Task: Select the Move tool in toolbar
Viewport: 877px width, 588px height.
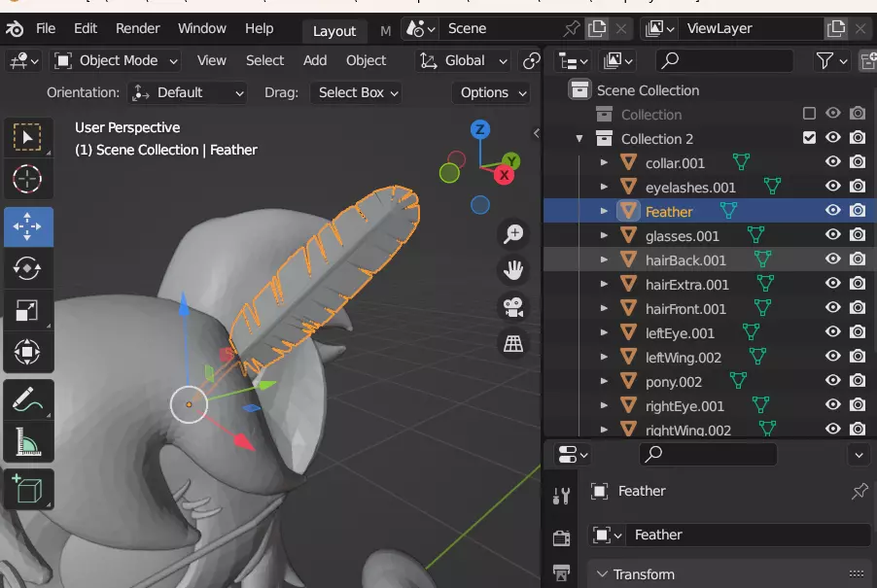Action: 27,225
